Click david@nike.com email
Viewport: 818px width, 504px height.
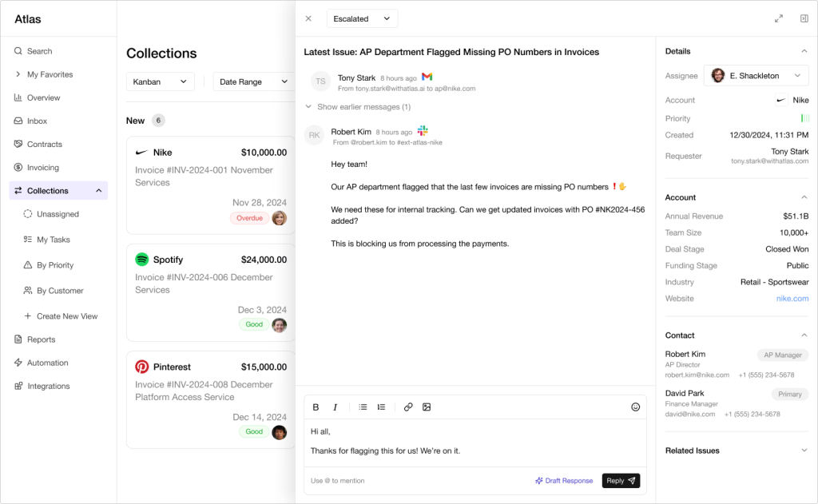(689, 415)
